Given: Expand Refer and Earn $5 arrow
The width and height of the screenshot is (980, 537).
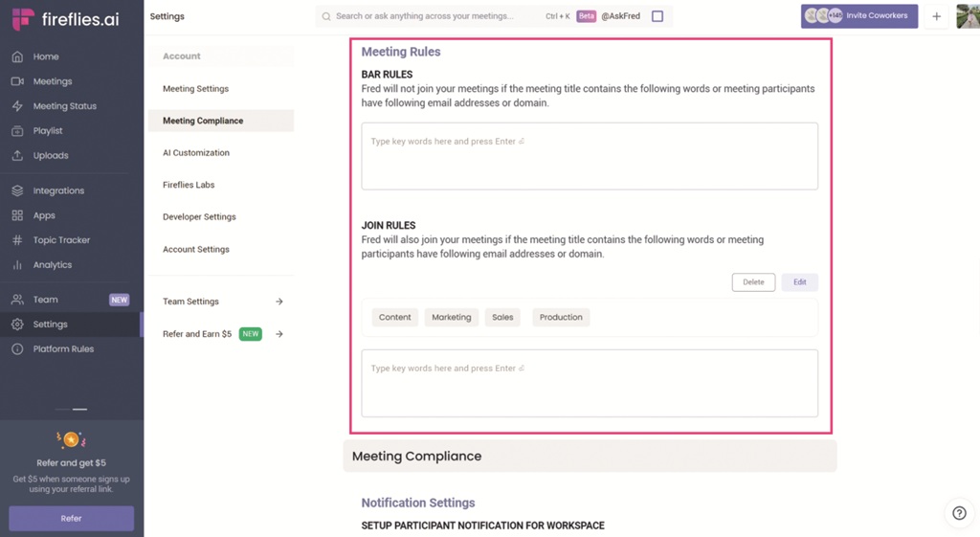Looking at the screenshot, I should tap(279, 334).
